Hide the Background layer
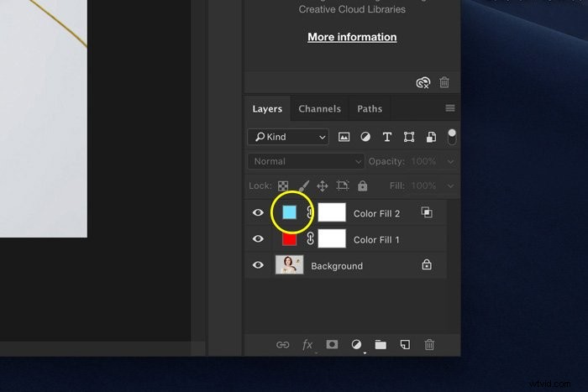This screenshot has height=392, width=588. [258, 265]
